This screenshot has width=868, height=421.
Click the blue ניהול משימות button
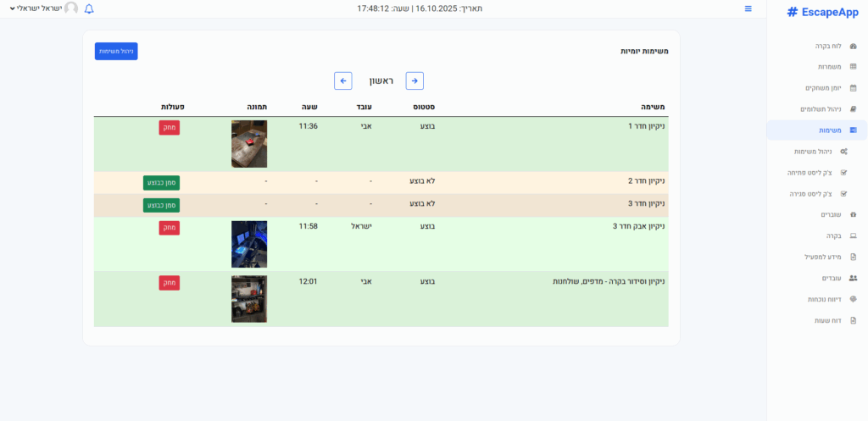[116, 51]
